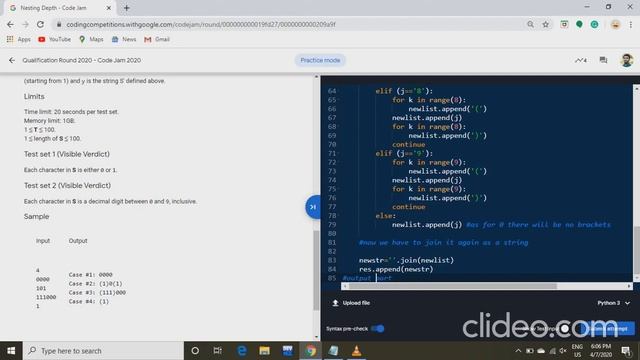Place cursor in the #output part comment
The width and height of the screenshot is (640, 360).
click(367, 278)
